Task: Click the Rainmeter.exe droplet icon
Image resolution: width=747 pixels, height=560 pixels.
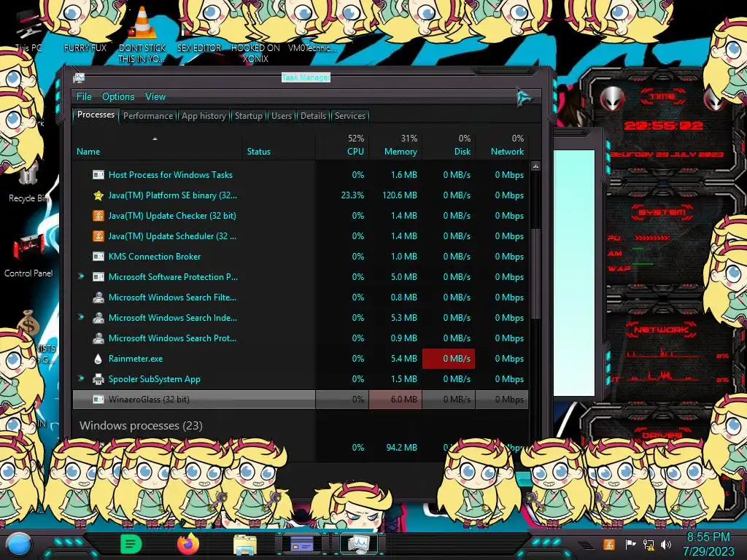Action: [x=98, y=359]
